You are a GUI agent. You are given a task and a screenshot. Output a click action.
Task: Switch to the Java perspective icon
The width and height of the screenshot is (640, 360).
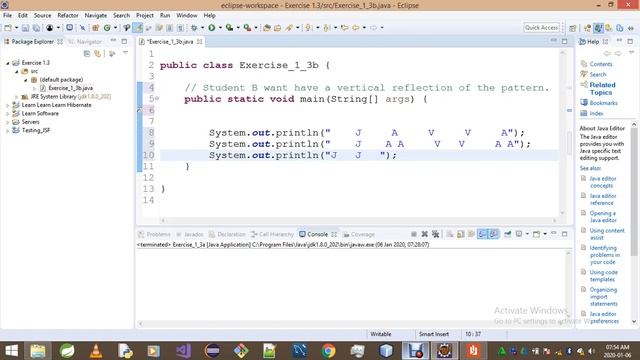coord(598,28)
